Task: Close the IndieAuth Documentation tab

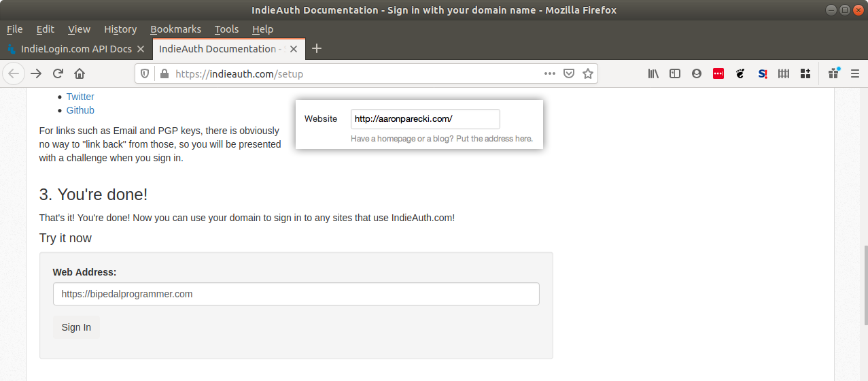Action: coord(294,49)
